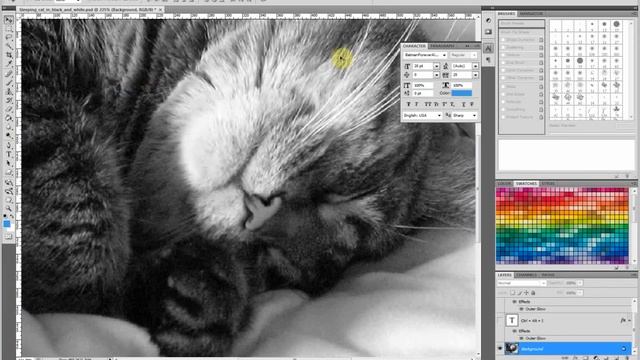640x360 pixels.
Task: Click the Outer Glow effect on text layer
Action: coord(536,338)
